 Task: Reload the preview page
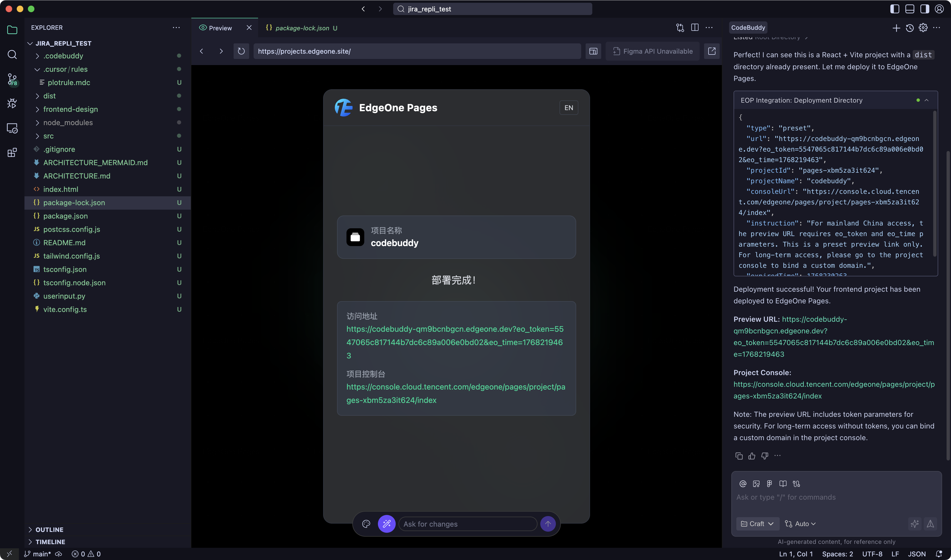[x=241, y=51]
